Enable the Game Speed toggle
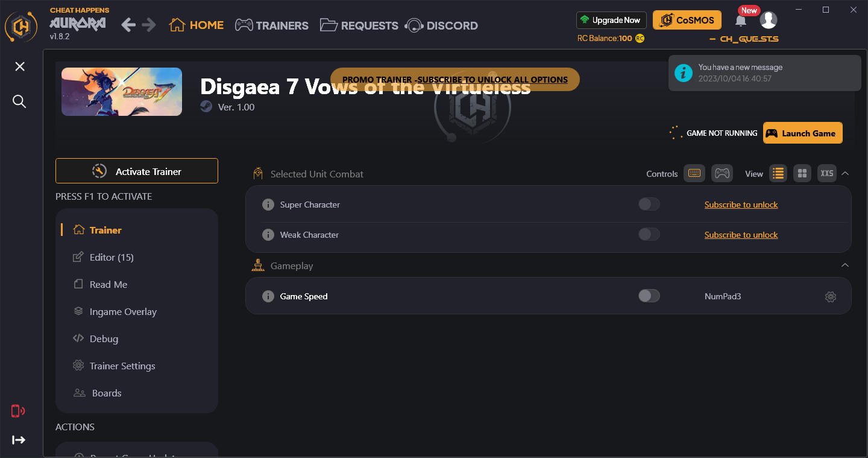This screenshot has height=458, width=868. pyautogui.click(x=649, y=296)
